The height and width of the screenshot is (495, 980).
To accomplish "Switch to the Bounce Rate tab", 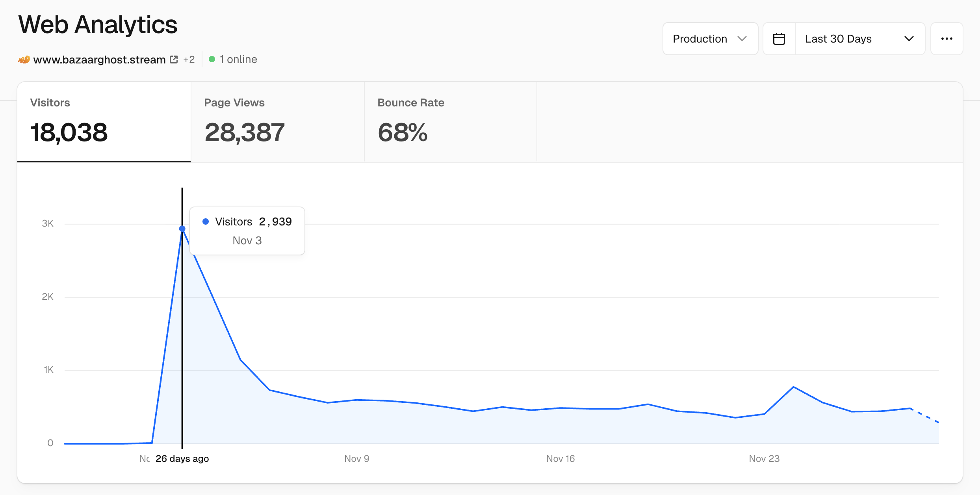I will click(x=450, y=122).
